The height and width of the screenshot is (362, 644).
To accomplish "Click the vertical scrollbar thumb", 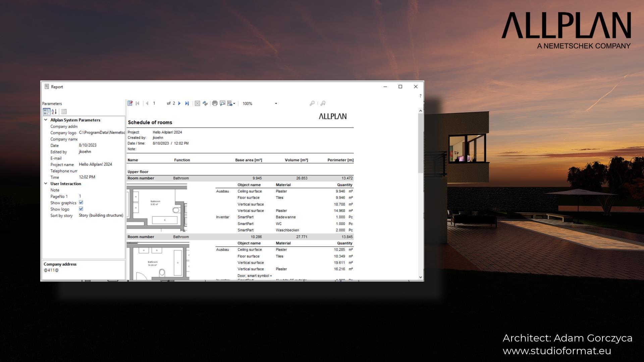I will coord(421,143).
